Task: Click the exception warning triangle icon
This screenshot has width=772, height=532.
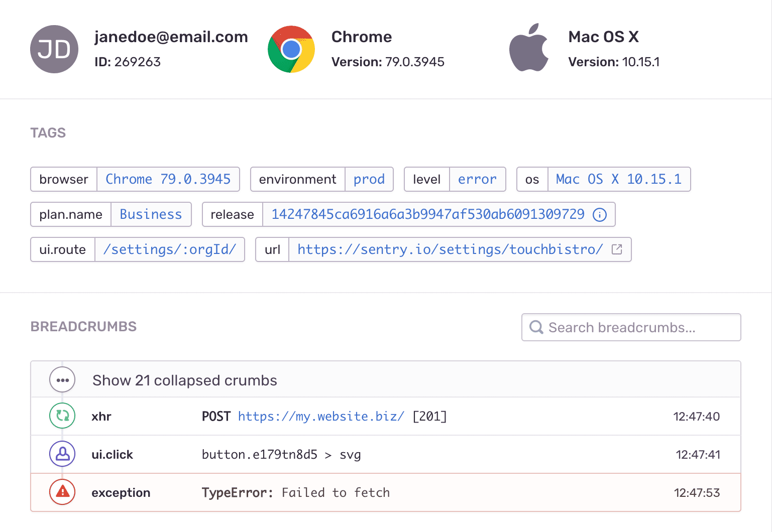Action: (x=62, y=492)
